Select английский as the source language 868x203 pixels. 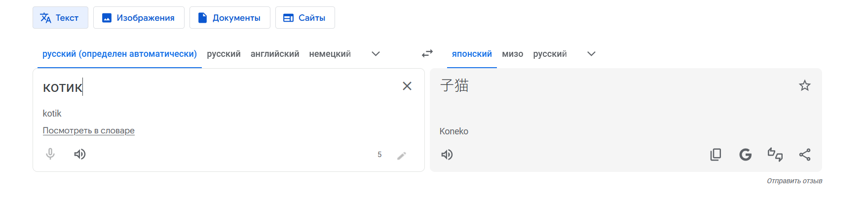275,54
